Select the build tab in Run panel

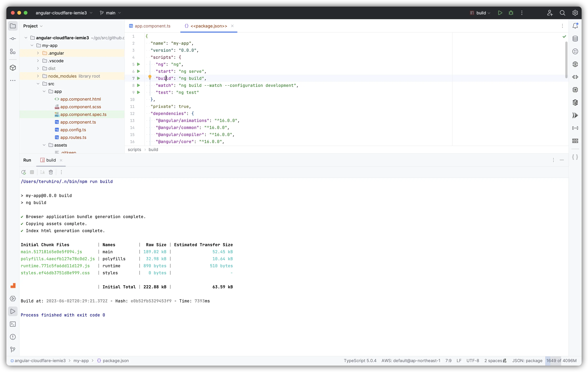click(51, 160)
